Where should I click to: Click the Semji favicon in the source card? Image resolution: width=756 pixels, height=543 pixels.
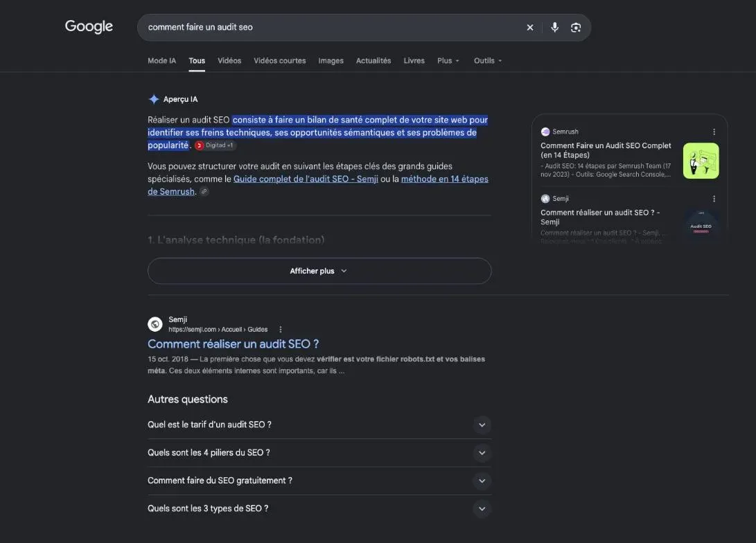pos(545,199)
